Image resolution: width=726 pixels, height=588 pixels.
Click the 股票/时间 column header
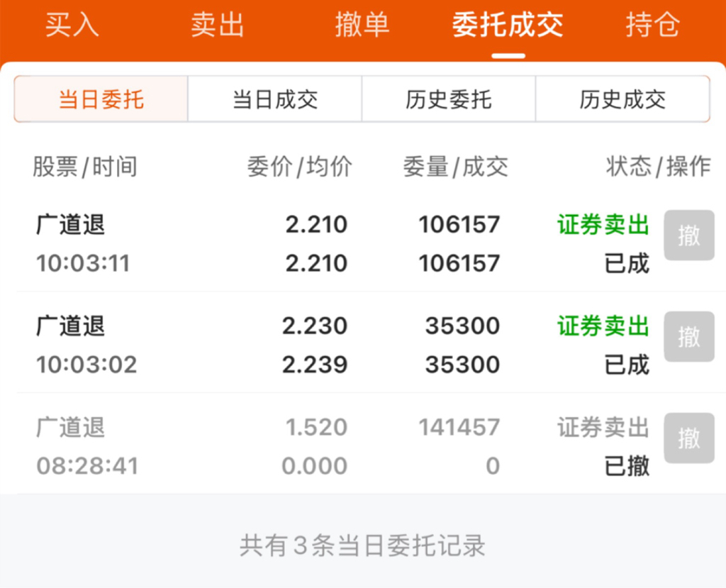click(x=85, y=167)
